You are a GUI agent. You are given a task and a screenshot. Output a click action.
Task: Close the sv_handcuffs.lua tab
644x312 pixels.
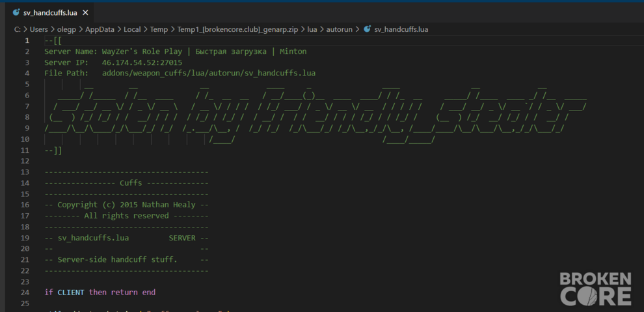click(85, 13)
